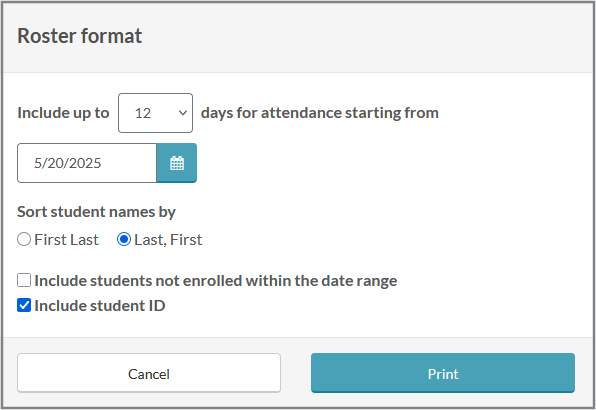This screenshot has width=596, height=410.
Task: Open the calendar date picker icon
Action: point(177,163)
